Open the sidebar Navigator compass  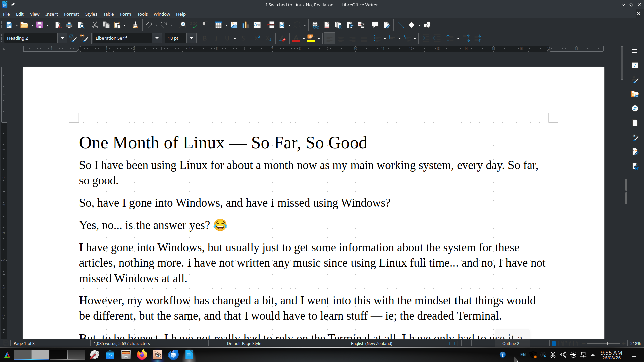point(635,108)
